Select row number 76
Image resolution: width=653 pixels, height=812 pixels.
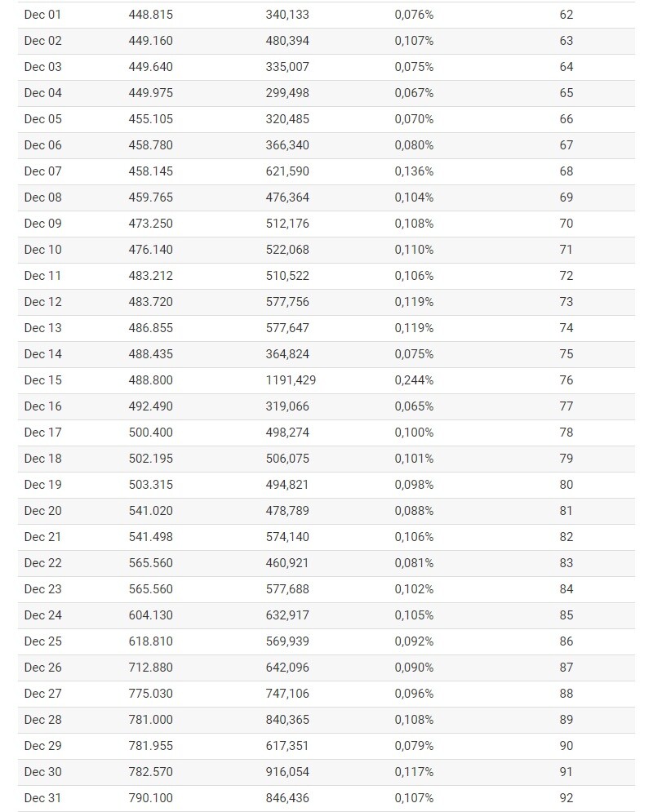point(566,380)
